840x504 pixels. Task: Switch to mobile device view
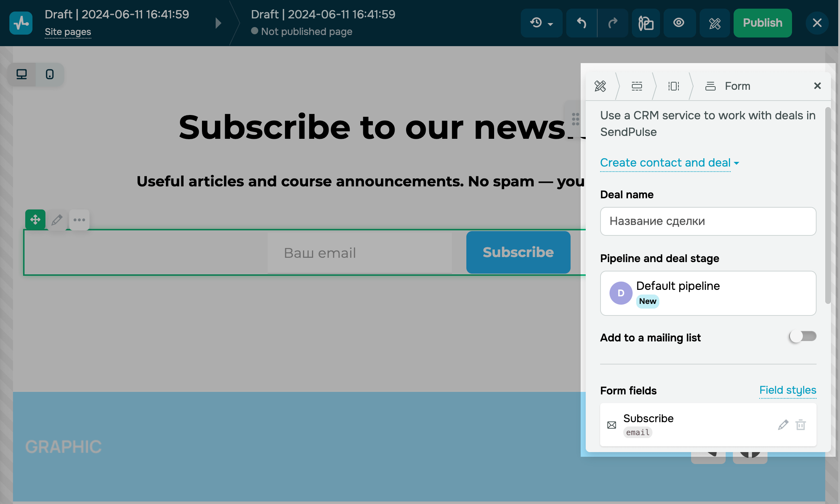coord(50,74)
